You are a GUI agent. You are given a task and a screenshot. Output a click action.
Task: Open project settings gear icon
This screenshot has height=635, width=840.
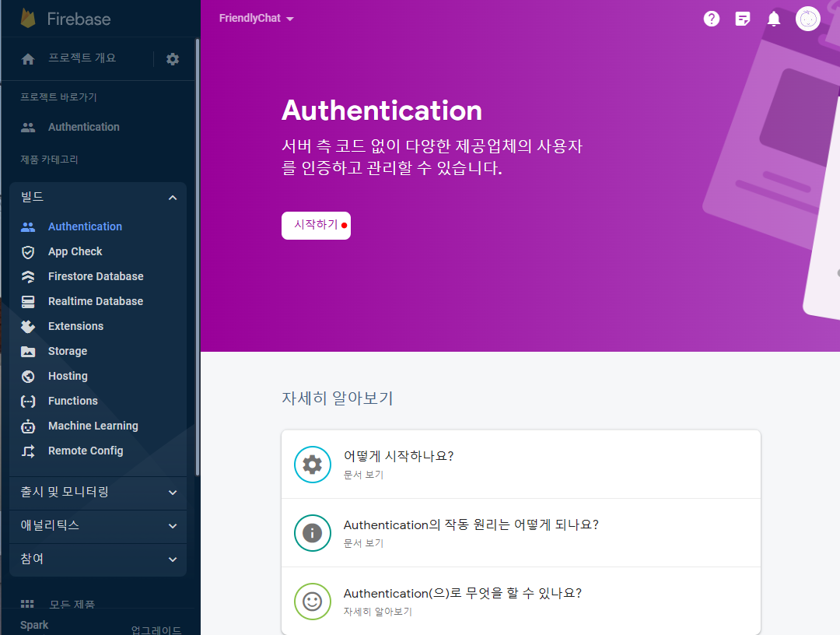coord(173,59)
